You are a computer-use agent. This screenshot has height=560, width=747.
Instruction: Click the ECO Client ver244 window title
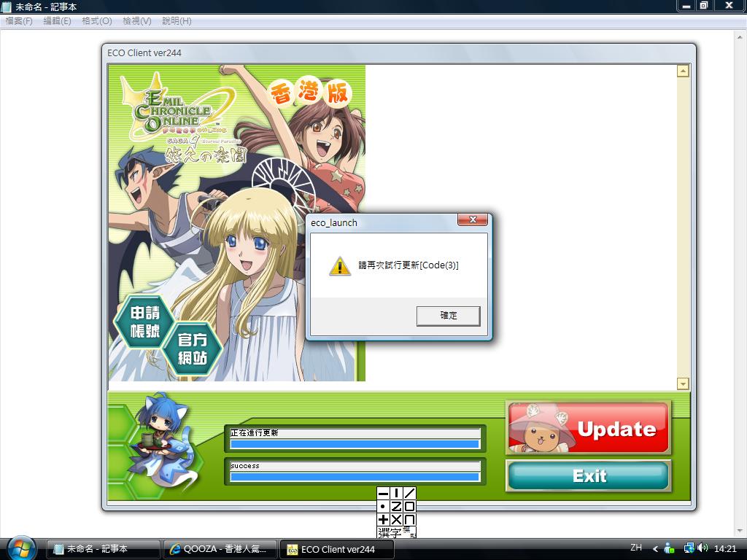point(144,52)
